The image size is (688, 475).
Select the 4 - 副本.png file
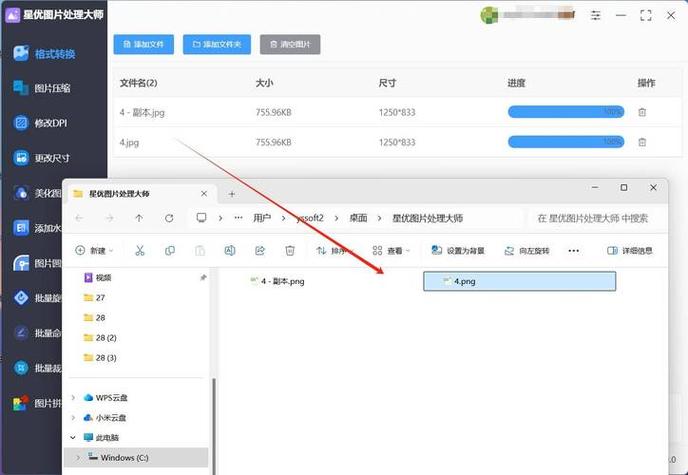[277, 281]
